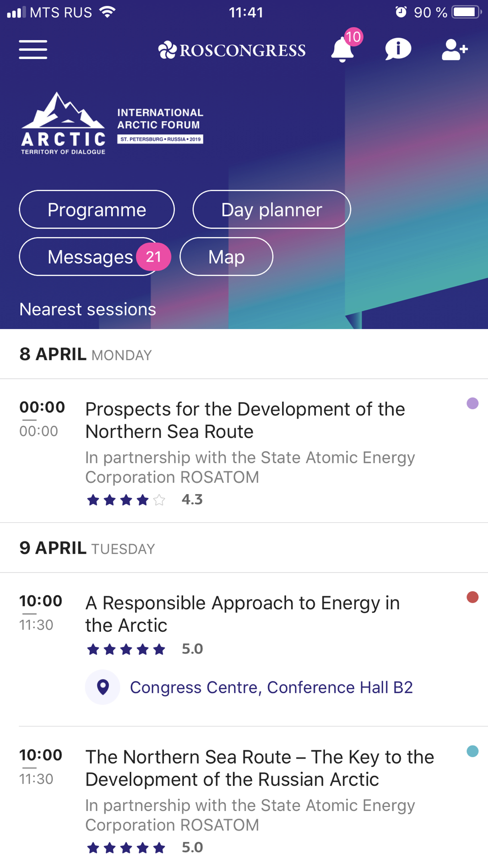
Task: Tap the add contact person icon
Action: [454, 50]
